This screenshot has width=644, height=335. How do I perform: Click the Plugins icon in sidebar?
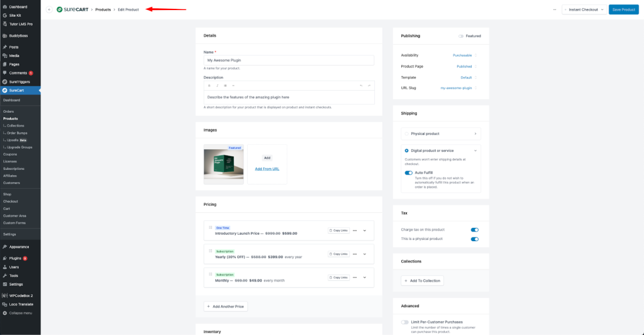tap(5, 258)
